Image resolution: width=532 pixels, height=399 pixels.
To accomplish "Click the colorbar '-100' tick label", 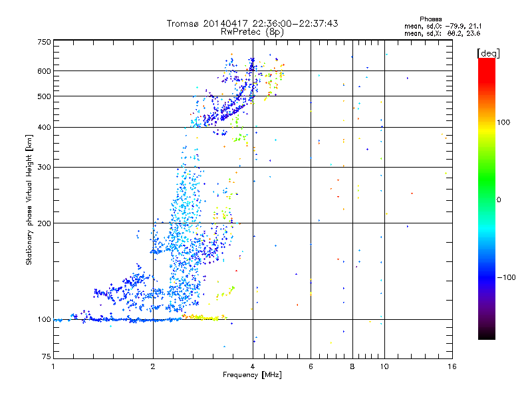I will 506,277.
